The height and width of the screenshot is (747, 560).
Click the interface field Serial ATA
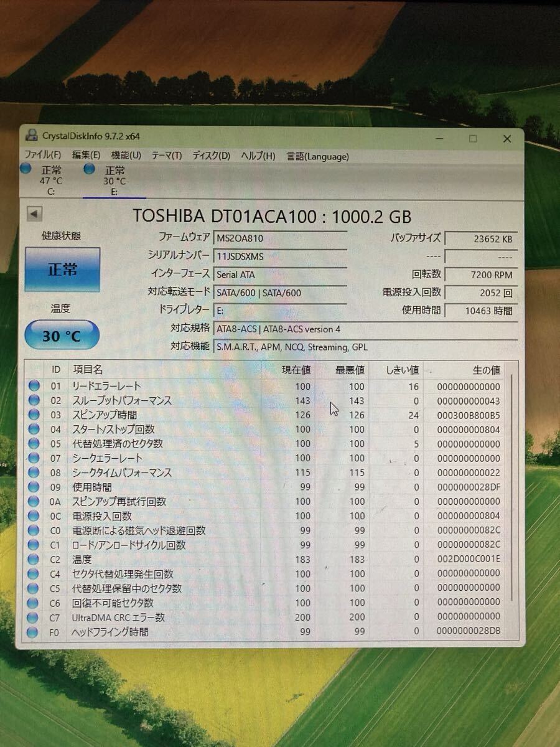click(x=280, y=274)
